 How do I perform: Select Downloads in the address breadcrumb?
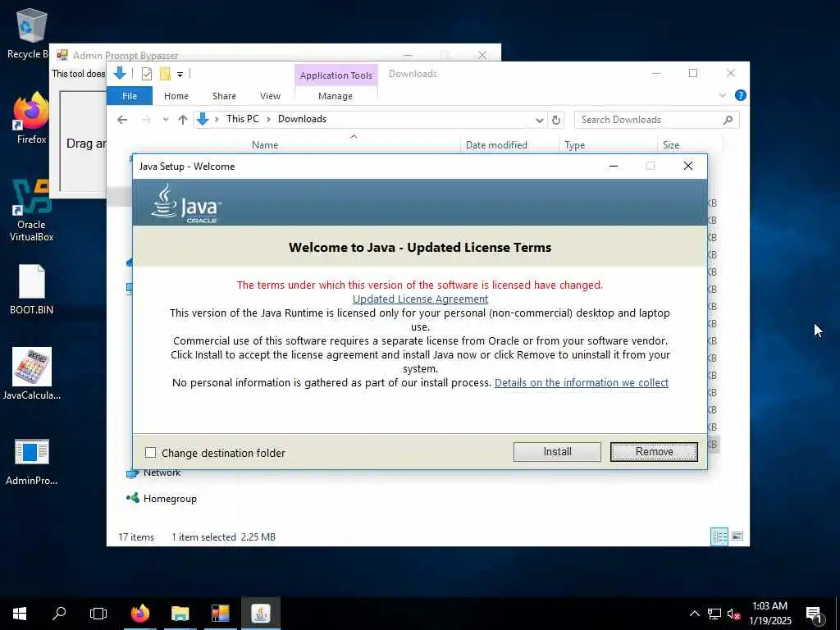coord(302,119)
